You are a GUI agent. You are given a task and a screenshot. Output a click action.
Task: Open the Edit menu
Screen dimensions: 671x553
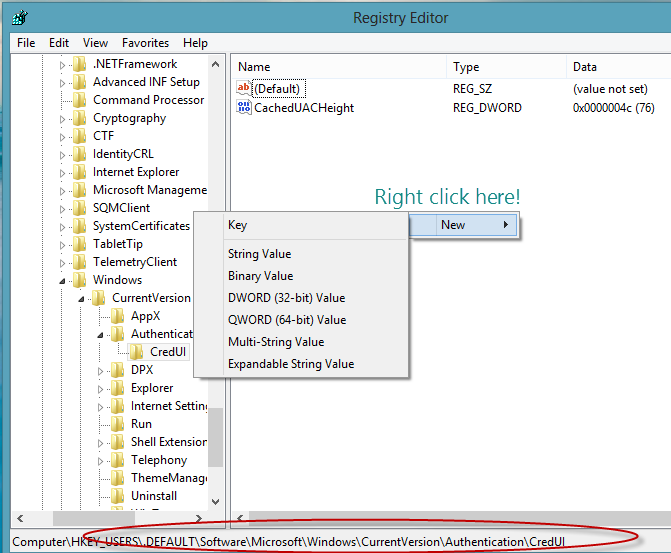pyautogui.click(x=59, y=43)
